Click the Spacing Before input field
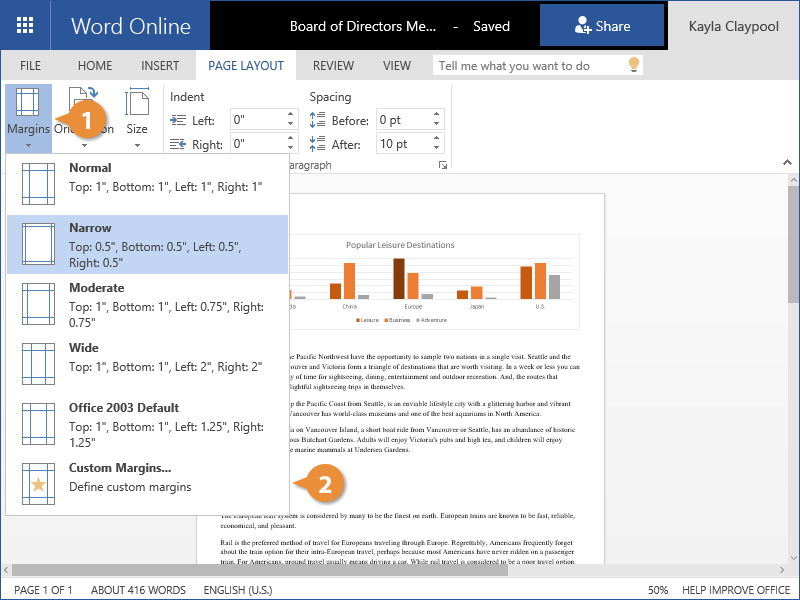The height and width of the screenshot is (600, 800). pyautogui.click(x=402, y=120)
